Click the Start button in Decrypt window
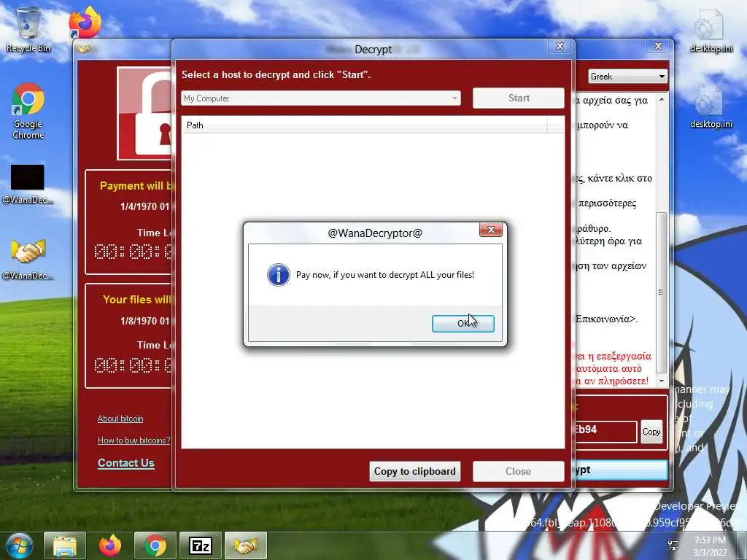The image size is (747, 560). tap(519, 98)
